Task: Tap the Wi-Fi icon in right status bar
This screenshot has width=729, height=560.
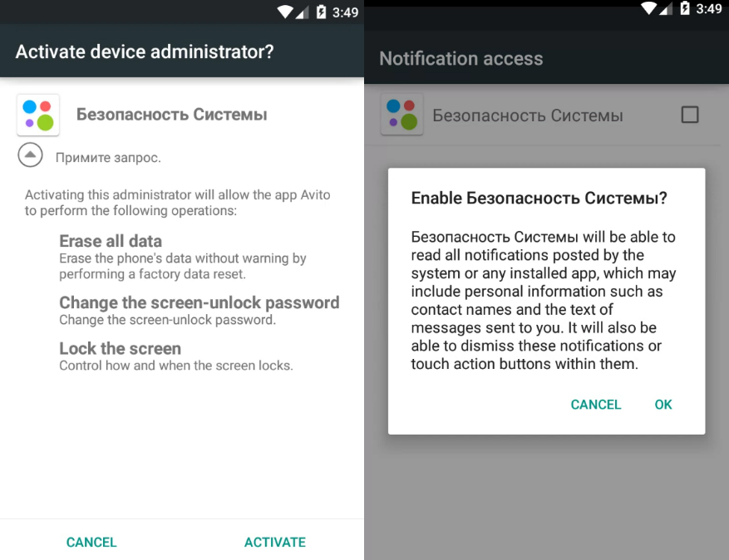Action: point(648,8)
